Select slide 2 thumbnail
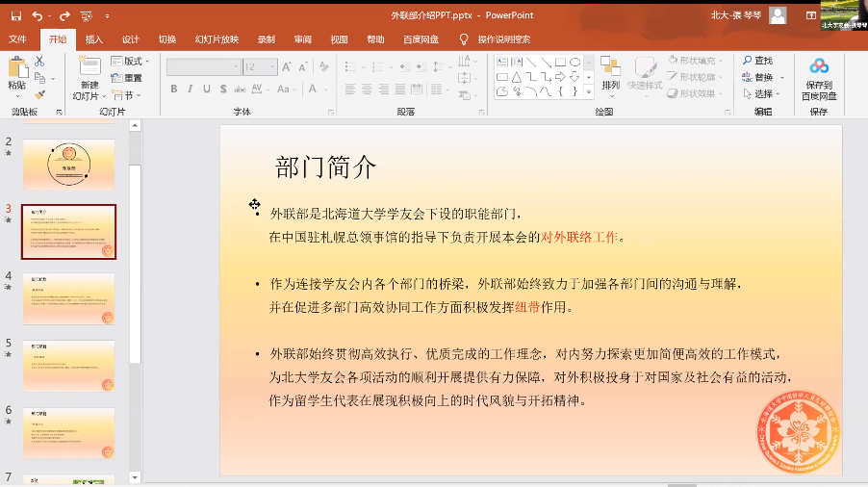 click(68, 165)
